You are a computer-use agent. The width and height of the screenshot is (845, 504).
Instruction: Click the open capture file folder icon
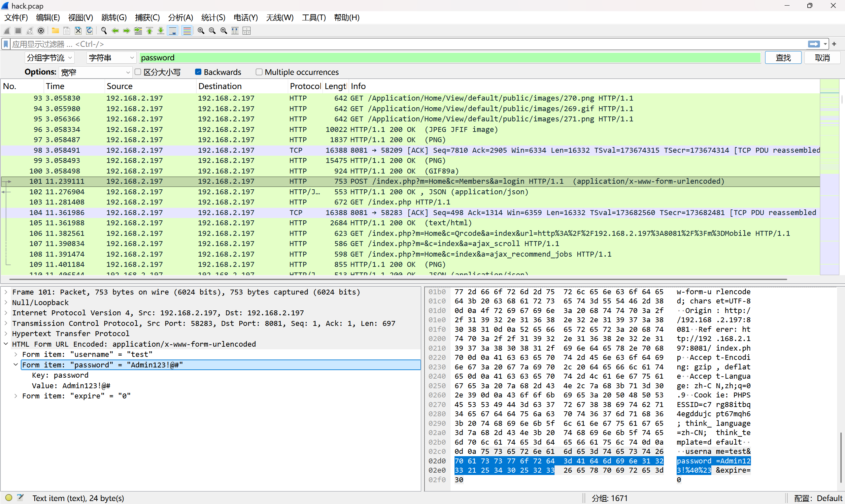pyautogui.click(x=55, y=31)
